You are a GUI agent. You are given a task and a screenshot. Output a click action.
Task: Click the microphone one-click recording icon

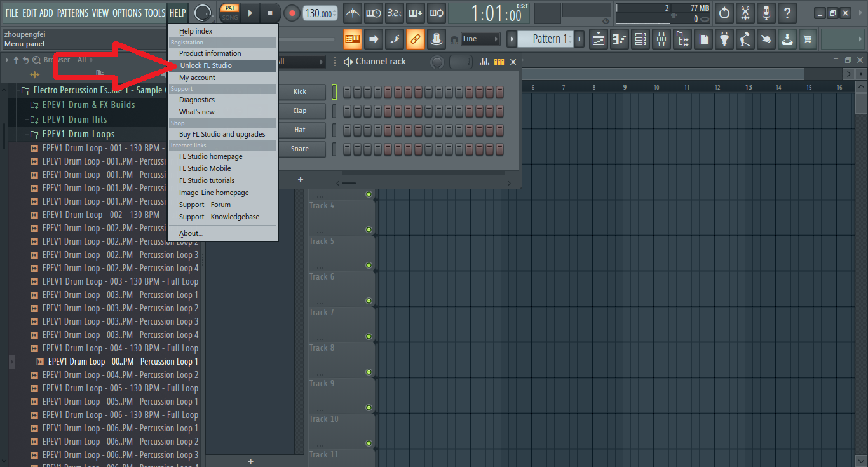coord(766,13)
